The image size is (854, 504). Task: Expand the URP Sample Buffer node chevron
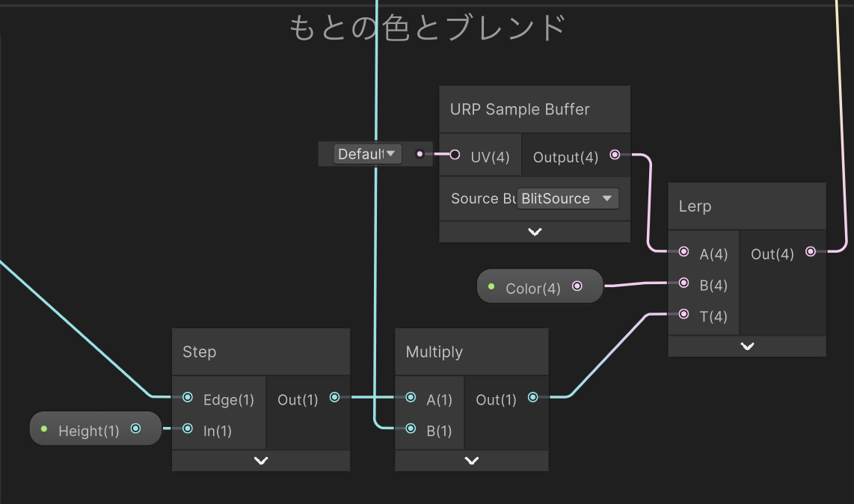point(534,231)
